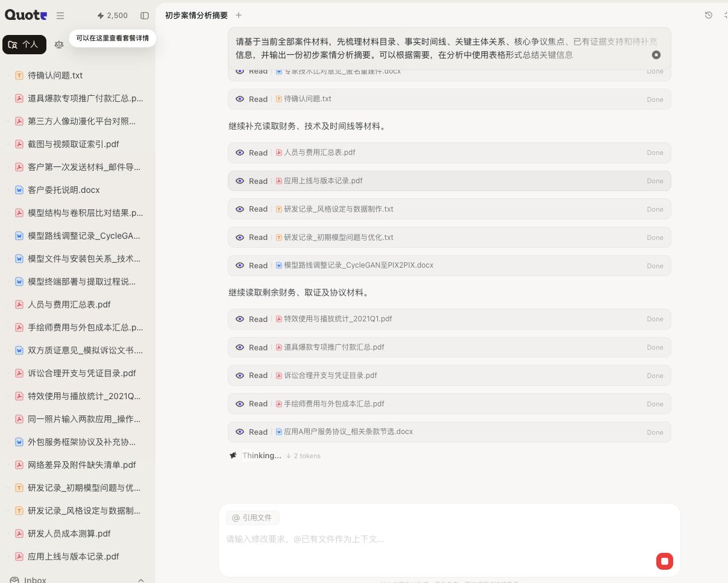Stop generation with the red stop button
Image resolution: width=728 pixels, height=583 pixels.
coord(665,561)
